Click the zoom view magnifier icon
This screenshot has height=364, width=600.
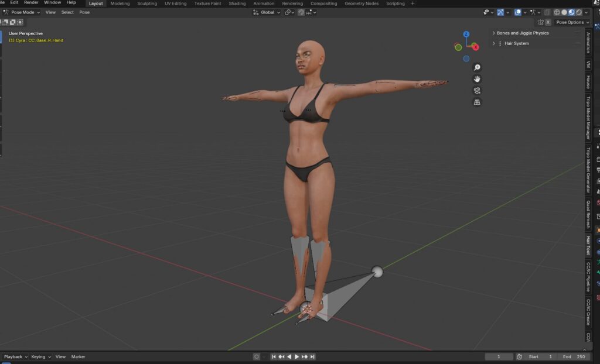pyautogui.click(x=477, y=68)
